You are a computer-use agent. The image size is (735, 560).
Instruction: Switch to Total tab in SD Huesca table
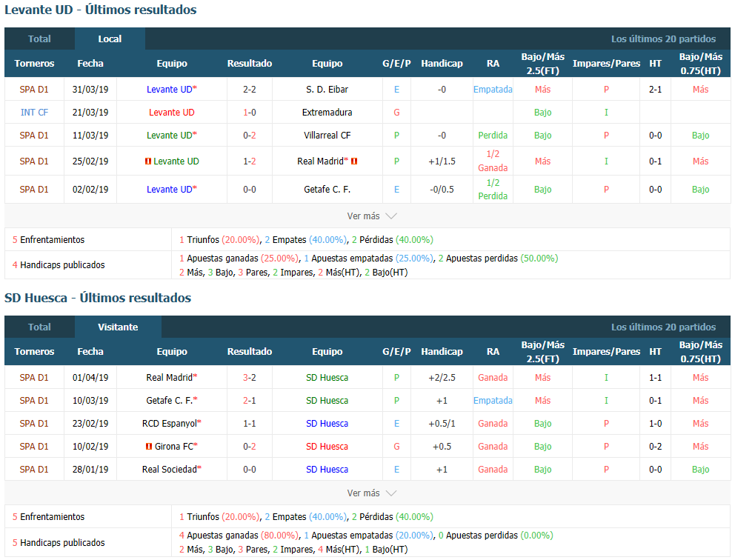coord(39,327)
